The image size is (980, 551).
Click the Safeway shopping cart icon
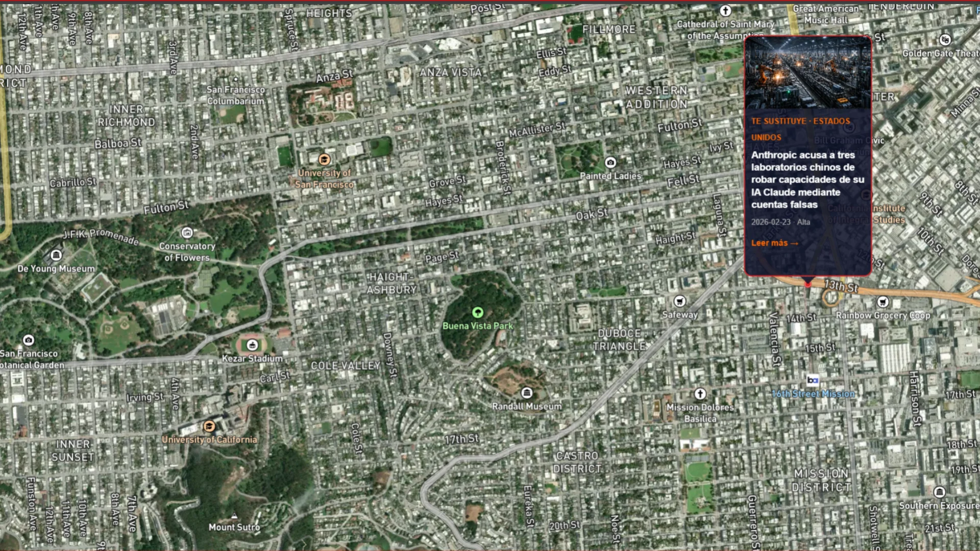pyautogui.click(x=679, y=301)
